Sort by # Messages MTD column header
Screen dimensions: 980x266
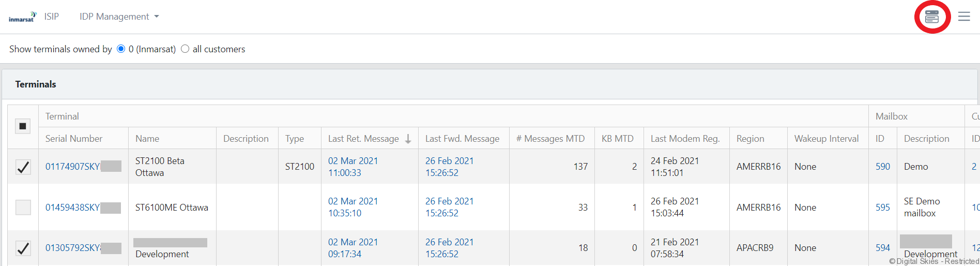point(550,139)
